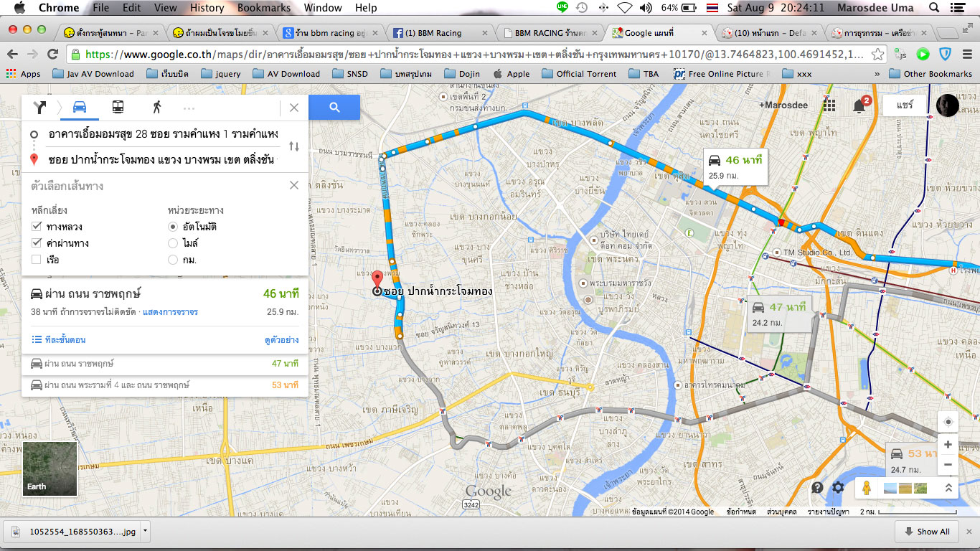Click the js extension icon in toolbar

pyautogui.click(x=902, y=54)
